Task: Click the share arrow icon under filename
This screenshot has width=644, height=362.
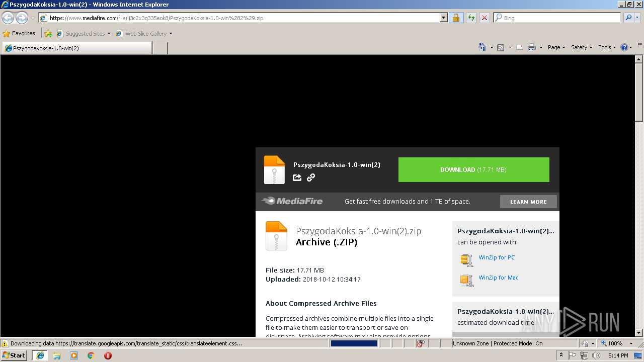Action: 297,177
